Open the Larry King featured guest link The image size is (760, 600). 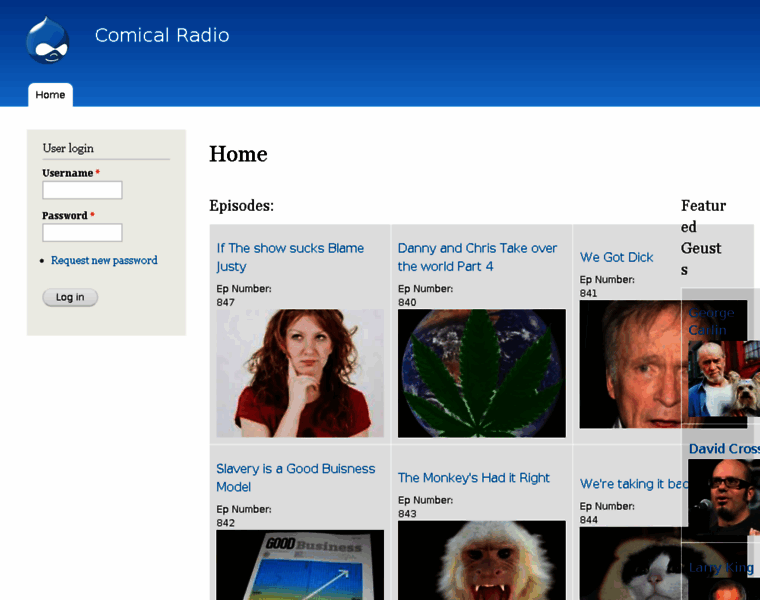click(x=721, y=568)
